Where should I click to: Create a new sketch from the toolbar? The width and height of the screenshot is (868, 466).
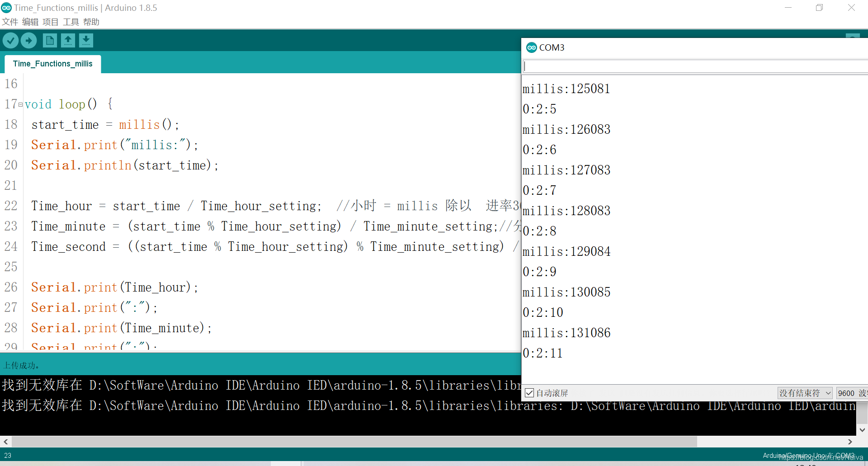(x=50, y=40)
